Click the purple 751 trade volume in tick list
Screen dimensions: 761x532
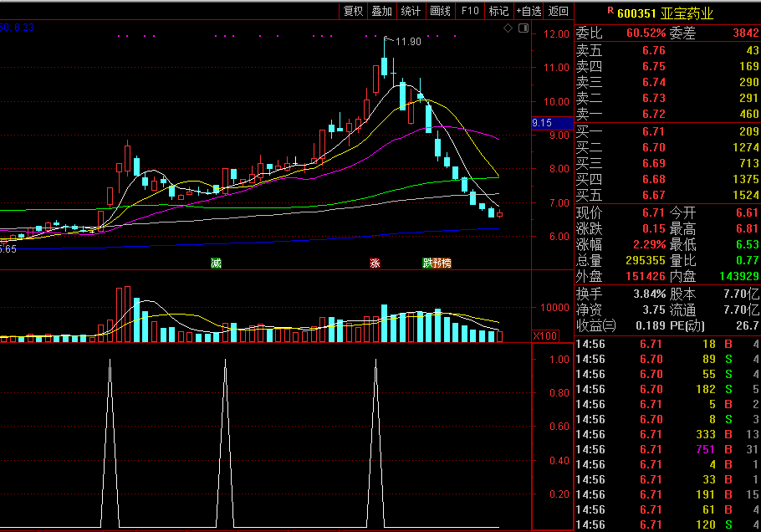point(705,449)
